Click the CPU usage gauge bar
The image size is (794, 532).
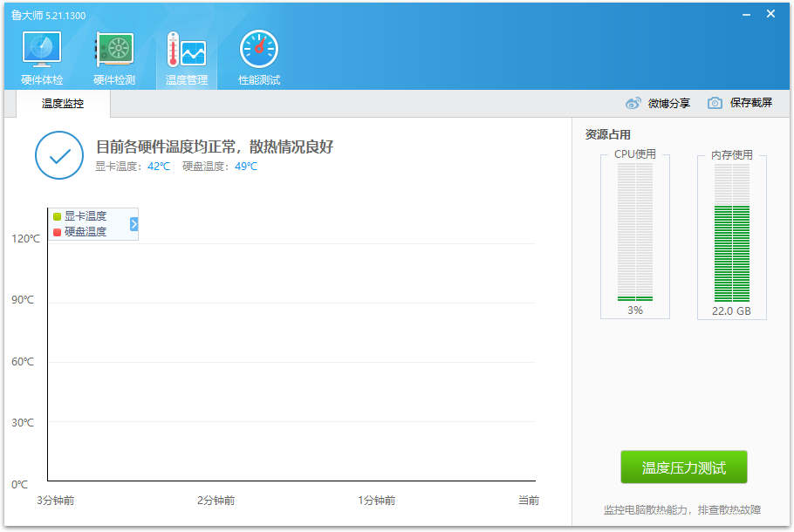tap(634, 235)
